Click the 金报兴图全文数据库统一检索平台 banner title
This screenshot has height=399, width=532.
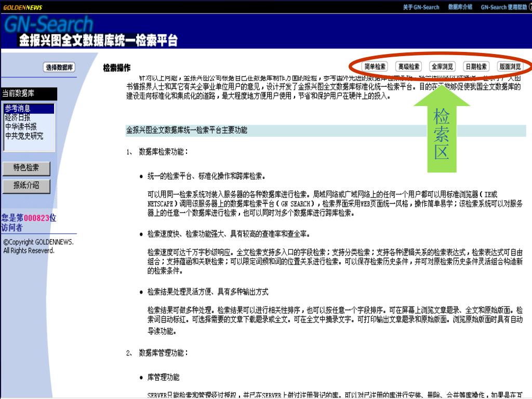(x=98, y=41)
